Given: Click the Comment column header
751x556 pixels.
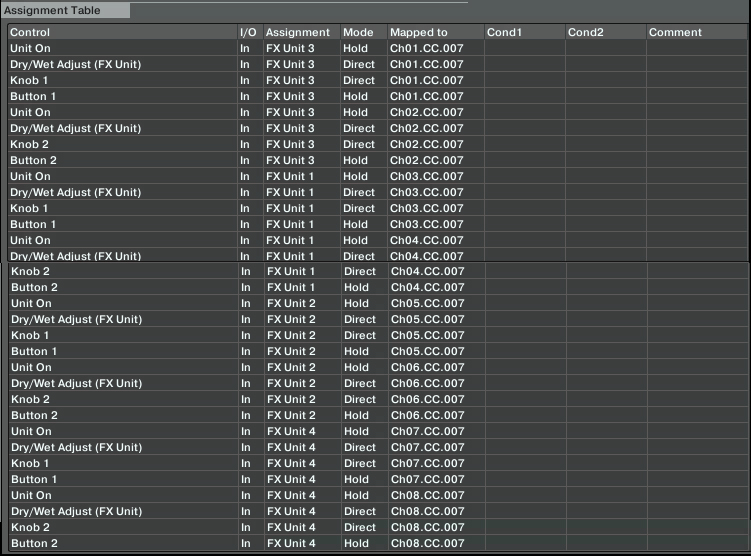Looking at the screenshot, I should click(697, 32).
